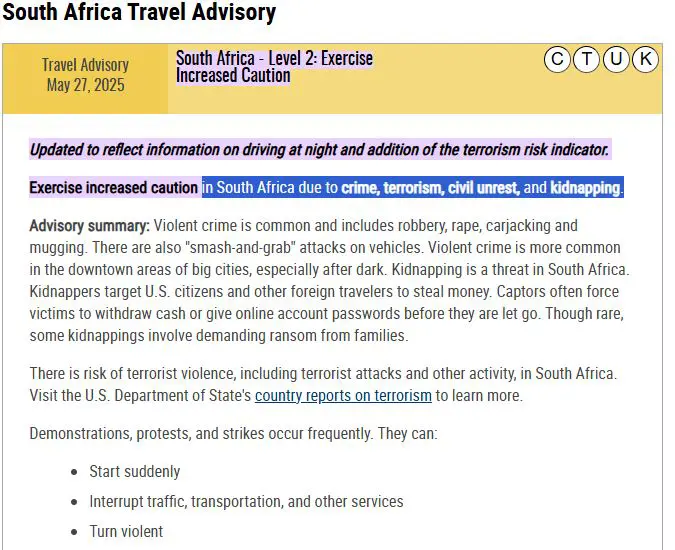
Task: Click the bold "Exercise increased caution" text
Action: pos(113,188)
